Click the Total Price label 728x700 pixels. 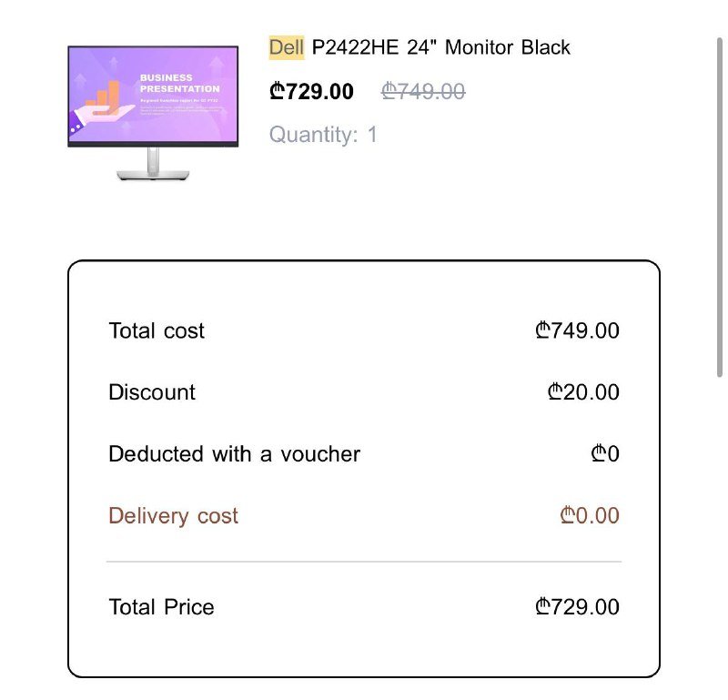pos(161,606)
